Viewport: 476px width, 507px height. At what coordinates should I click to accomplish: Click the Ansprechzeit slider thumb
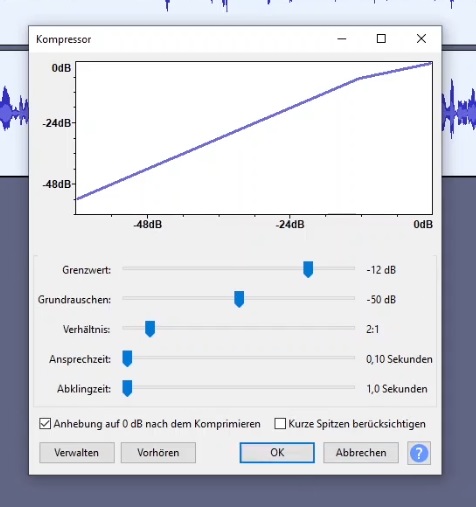(127, 359)
